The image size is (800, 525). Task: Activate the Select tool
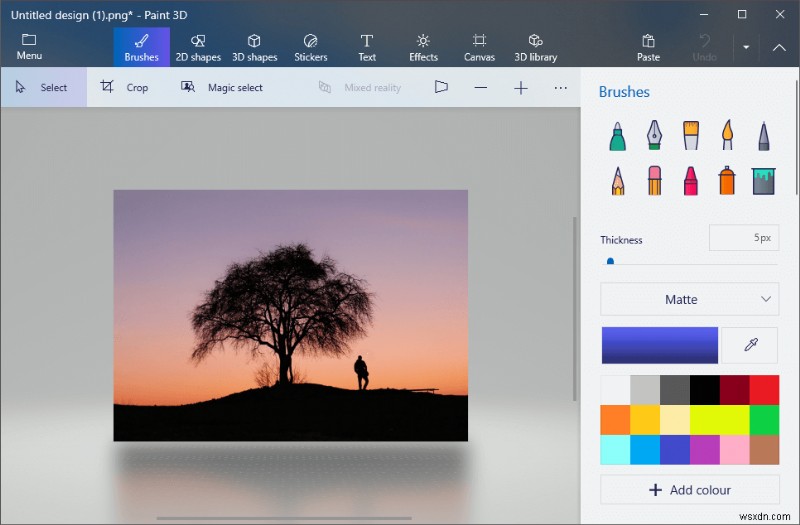pyautogui.click(x=43, y=87)
